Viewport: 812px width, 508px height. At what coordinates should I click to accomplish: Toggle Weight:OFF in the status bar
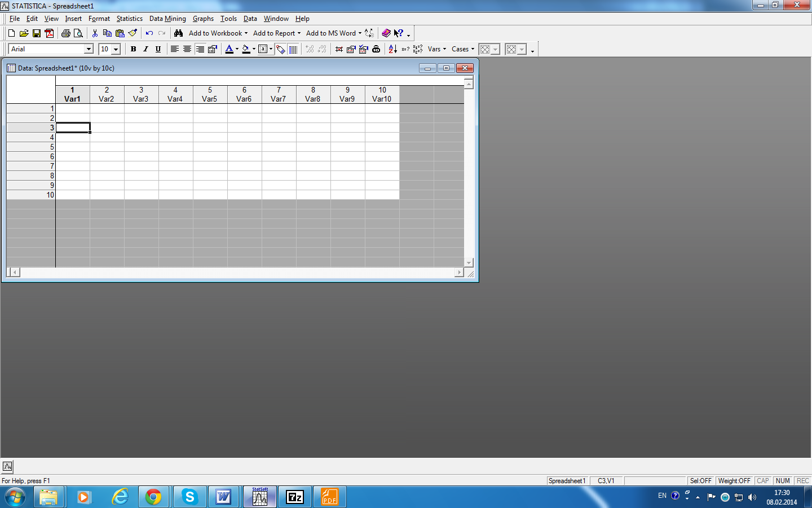click(734, 481)
